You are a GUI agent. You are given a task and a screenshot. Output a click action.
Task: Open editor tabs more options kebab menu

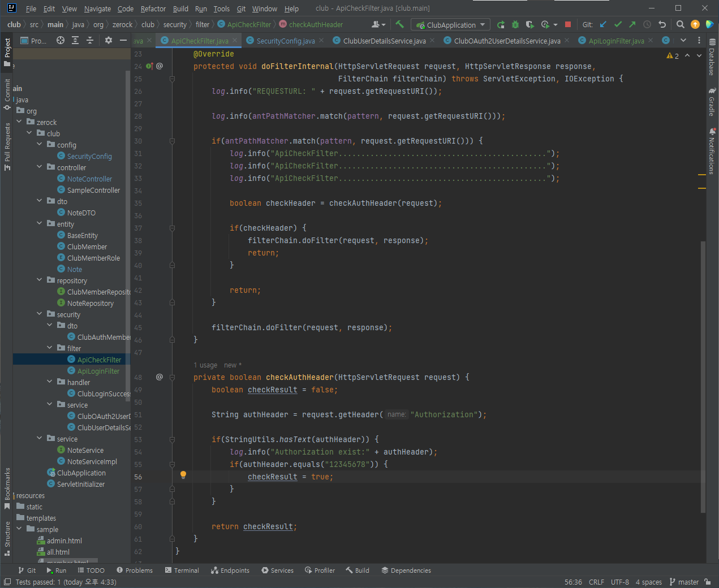click(x=699, y=40)
